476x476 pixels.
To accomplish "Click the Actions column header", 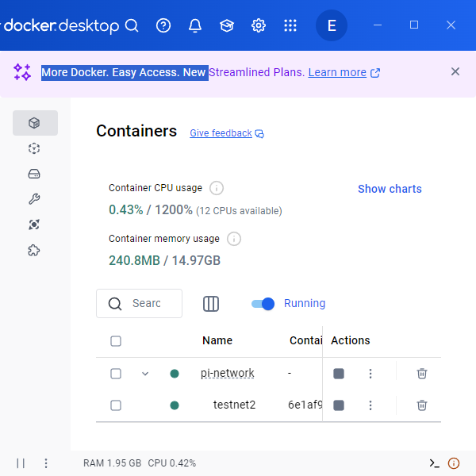I will 351,340.
